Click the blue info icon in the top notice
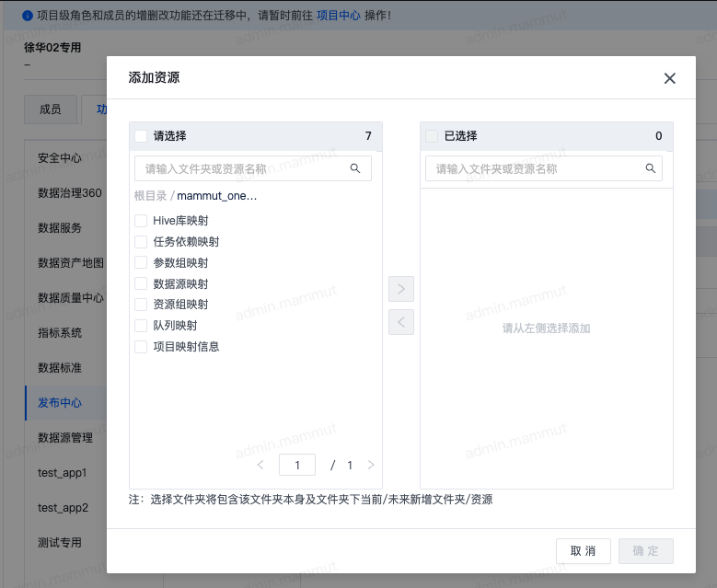Viewport: 717px width, 588px height. 28,16
